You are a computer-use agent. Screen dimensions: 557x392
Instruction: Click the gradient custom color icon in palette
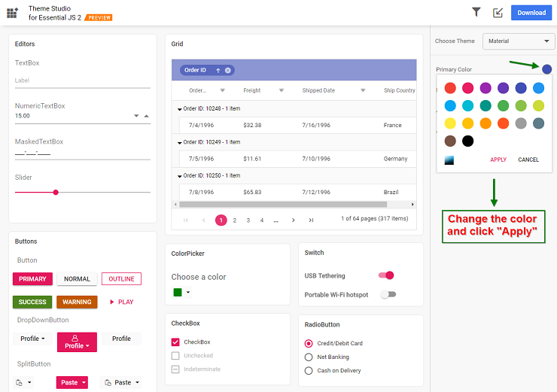tap(449, 160)
